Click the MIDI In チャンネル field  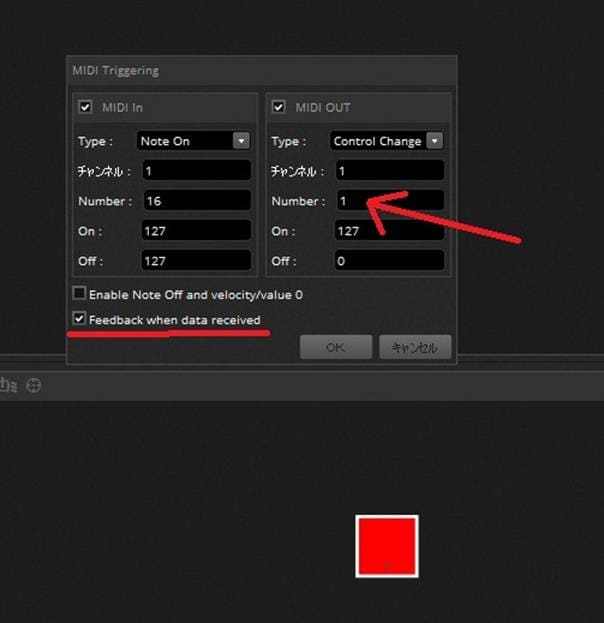tap(196, 171)
